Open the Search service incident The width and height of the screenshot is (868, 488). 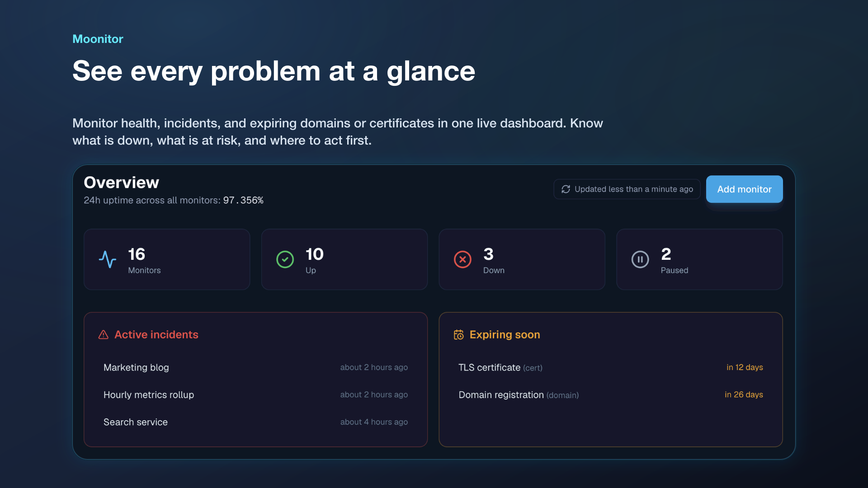[255, 422]
